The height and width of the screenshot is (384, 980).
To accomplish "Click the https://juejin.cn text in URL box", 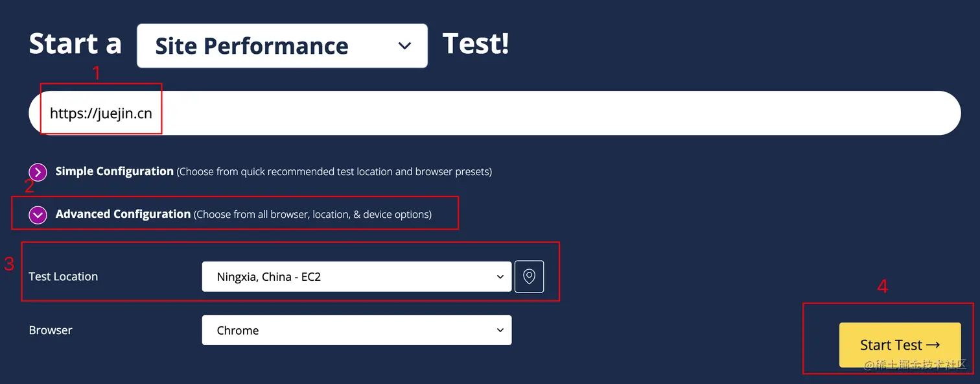I will (101, 114).
